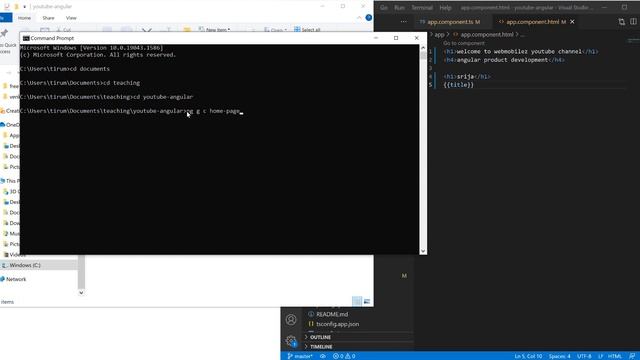This screenshot has height=360, width=640.
Task: Open errors and warnings indicator
Action: [x=344, y=356]
